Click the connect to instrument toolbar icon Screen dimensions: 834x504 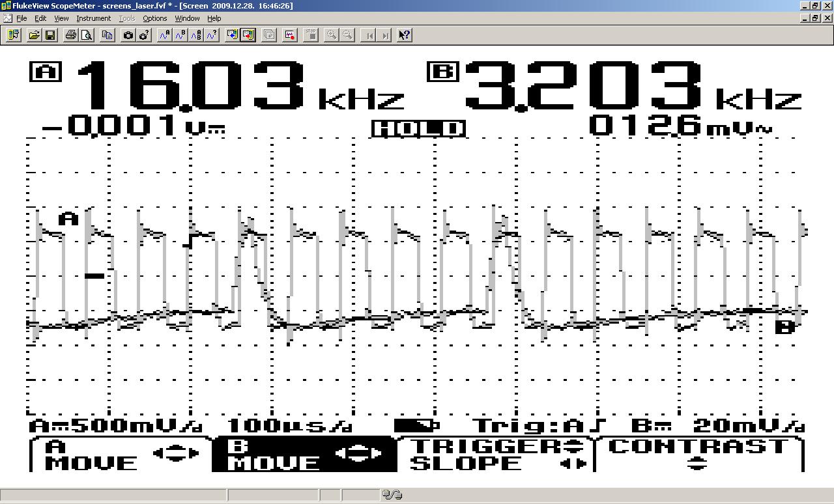pos(13,35)
